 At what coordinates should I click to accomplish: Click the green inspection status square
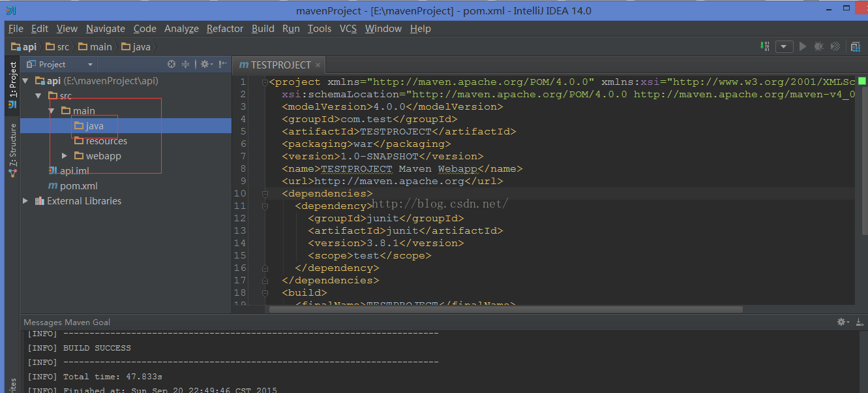click(x=861, y=82)
